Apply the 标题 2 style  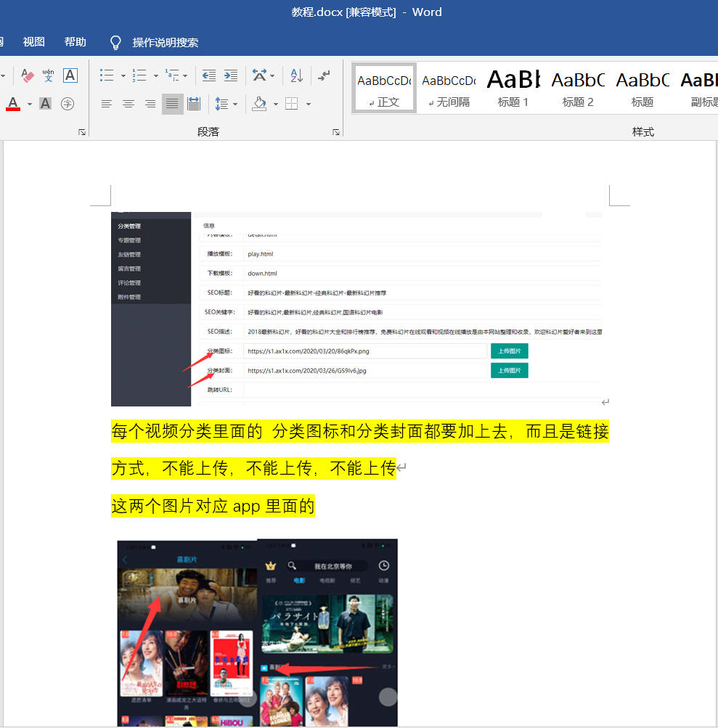[578, 89]
